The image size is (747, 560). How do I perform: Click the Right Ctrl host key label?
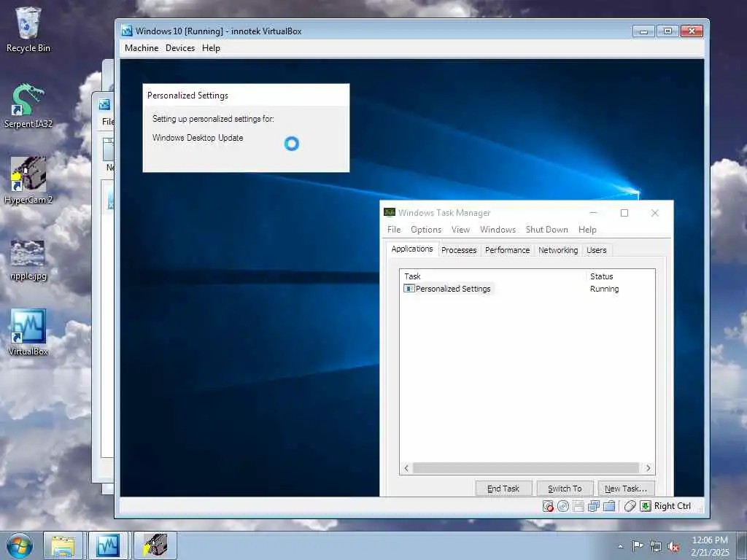click(672, 506)
